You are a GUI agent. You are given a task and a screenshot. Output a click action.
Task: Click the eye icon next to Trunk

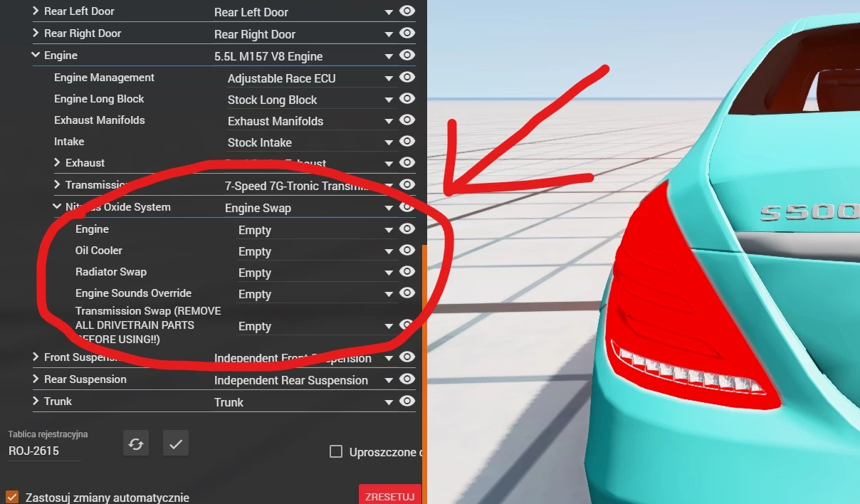pos(407,400)
